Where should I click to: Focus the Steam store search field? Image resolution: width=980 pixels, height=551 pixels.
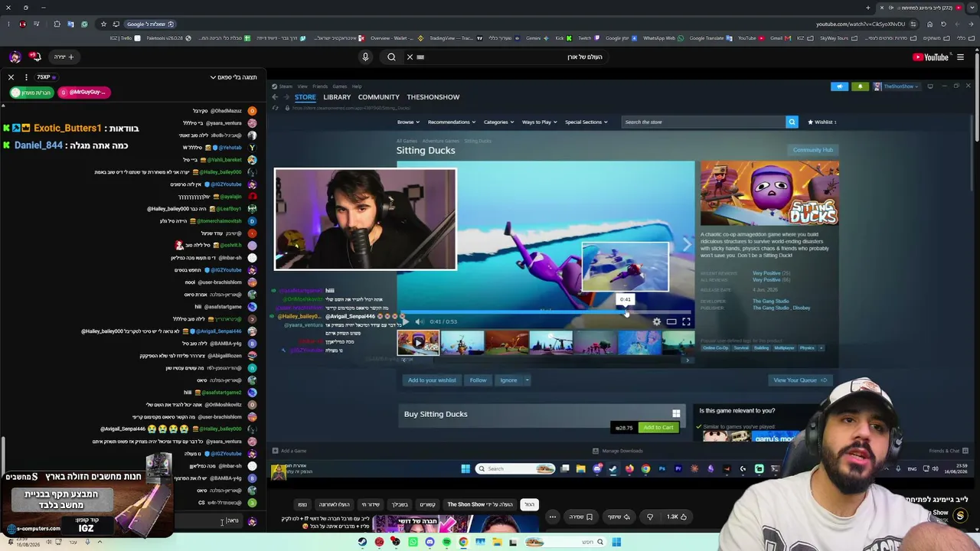(703, 122)
